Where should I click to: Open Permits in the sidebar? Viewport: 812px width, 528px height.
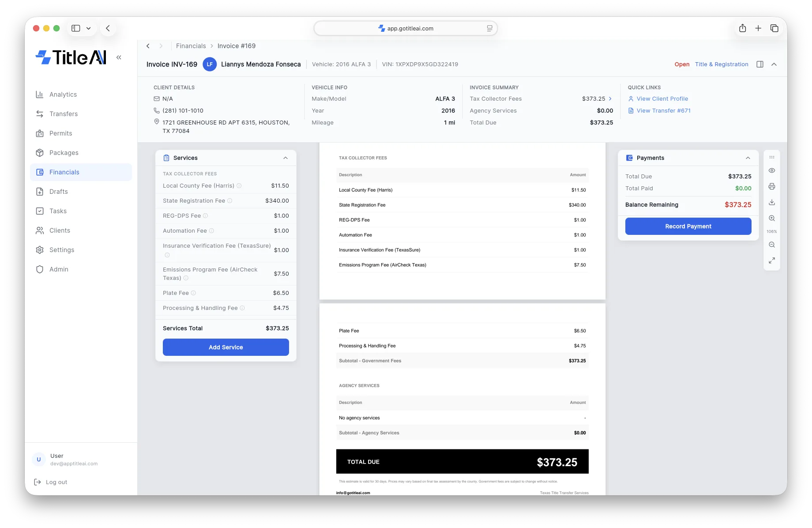pos(81,133)
